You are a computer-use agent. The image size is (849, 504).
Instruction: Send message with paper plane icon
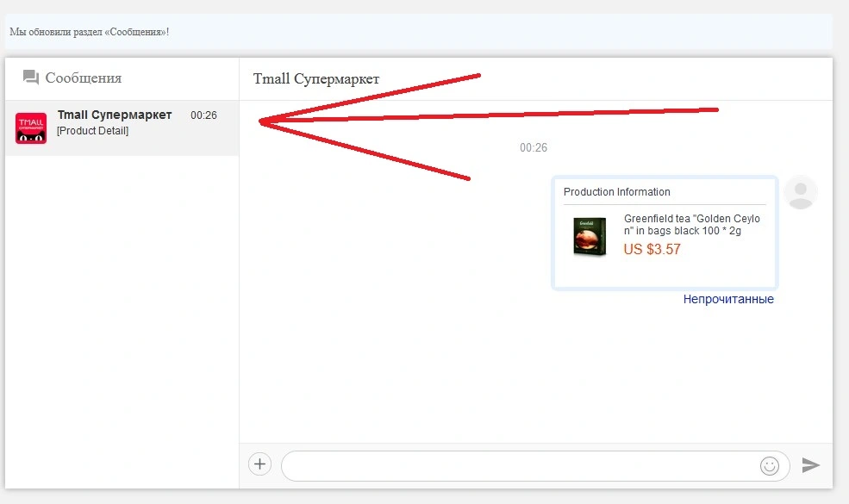point(810,464)
